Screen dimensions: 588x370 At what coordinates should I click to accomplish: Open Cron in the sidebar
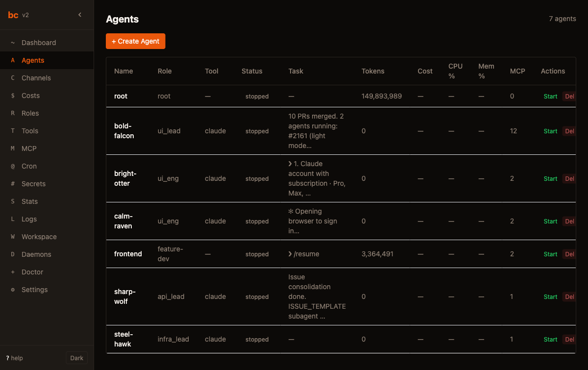[x=47, y=166]
